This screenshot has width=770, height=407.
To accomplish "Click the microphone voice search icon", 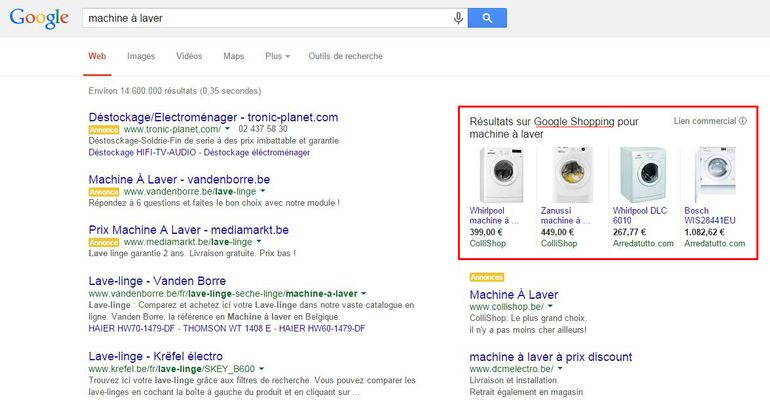I will point(458,18).
